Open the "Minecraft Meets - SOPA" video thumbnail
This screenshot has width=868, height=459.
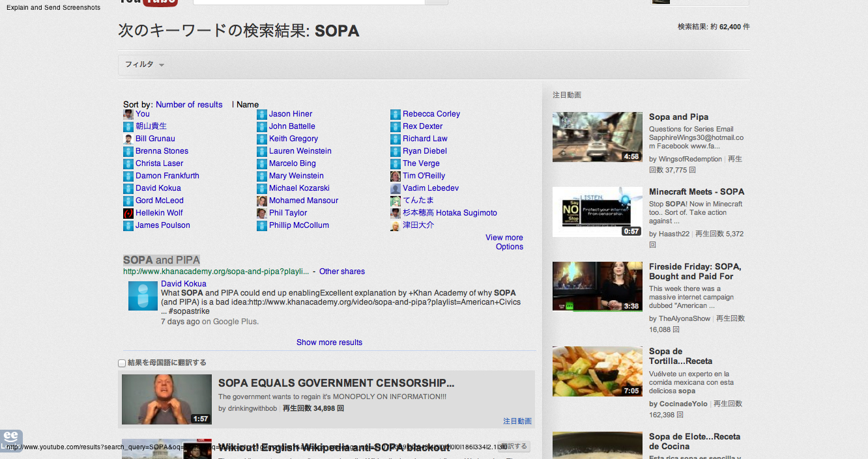pyautogui.click(x=598, y=212)
